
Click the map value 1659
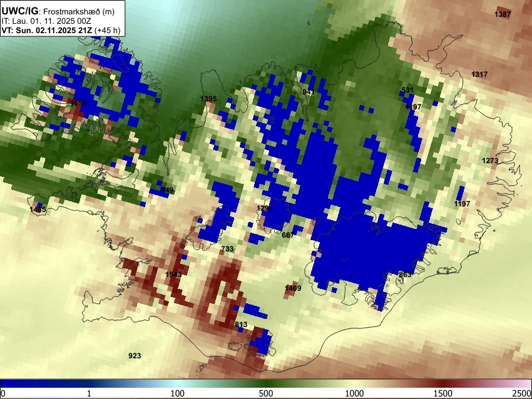point(78,103)
